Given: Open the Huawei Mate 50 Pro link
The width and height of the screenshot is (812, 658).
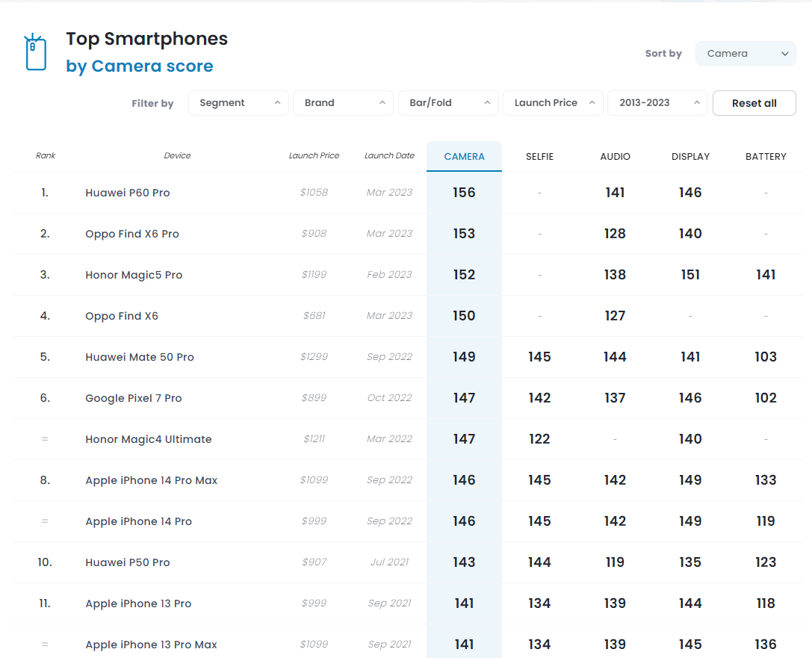Looking at the screenshot, I should click(x=140, y=357).
